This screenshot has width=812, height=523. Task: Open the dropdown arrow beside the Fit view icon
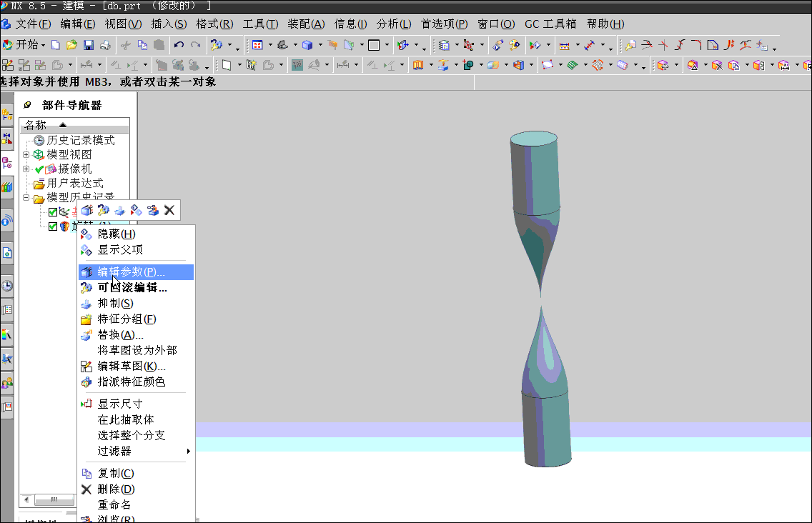[x=269, y=46]
